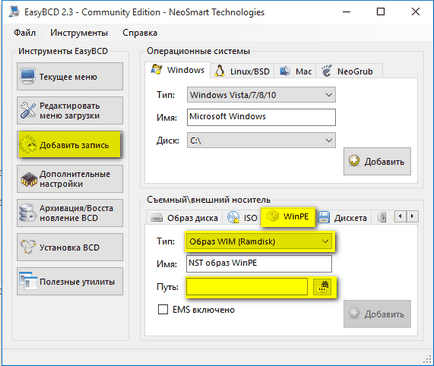Click the browse binoculars icon next to Путь
Viewport: 434px width, 366px height.
pos(323,287)
